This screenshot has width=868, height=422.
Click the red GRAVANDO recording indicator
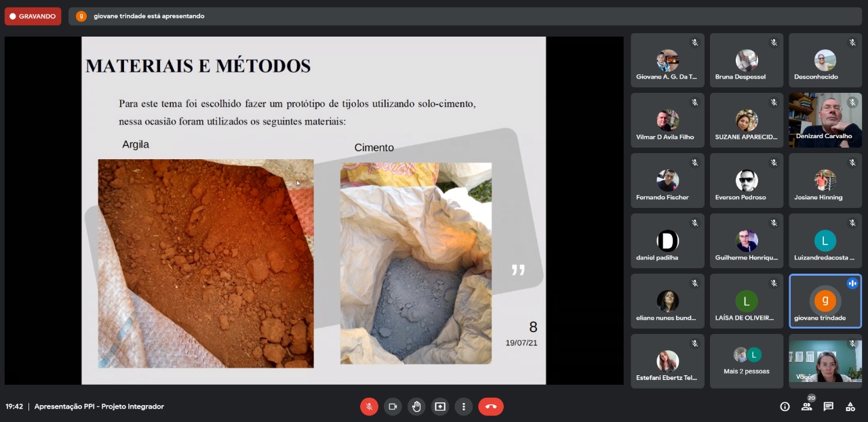coord(33,16)
